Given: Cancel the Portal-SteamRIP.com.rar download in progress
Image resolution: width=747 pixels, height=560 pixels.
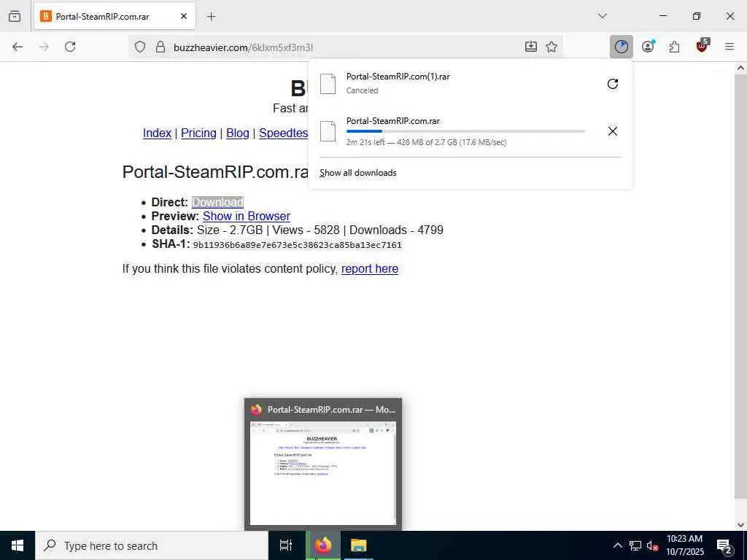Looking at the screenshot, I should pyautogui.click(x=613, y=131).
